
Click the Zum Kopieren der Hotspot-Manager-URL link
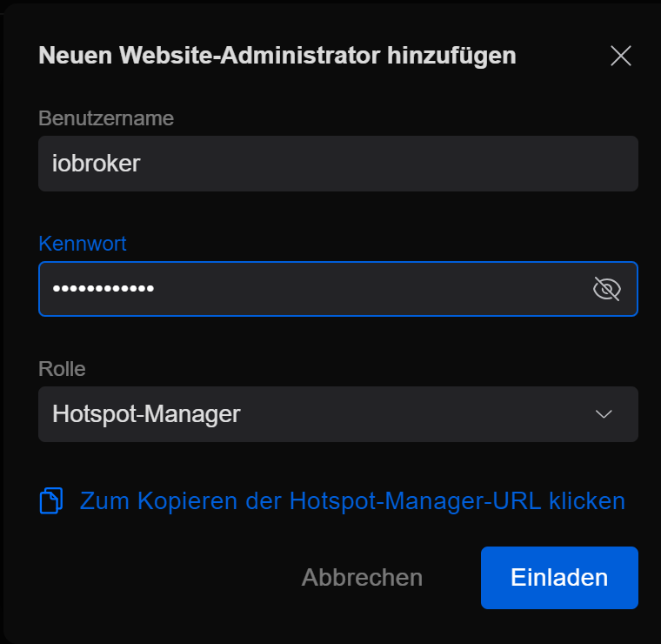[x=351, y=501]
